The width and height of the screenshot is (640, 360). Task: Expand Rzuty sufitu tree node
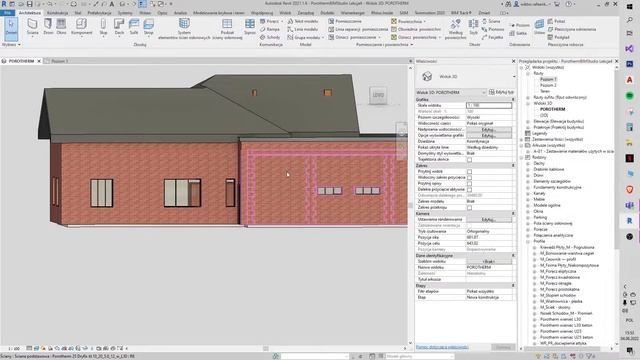(528, 98)
